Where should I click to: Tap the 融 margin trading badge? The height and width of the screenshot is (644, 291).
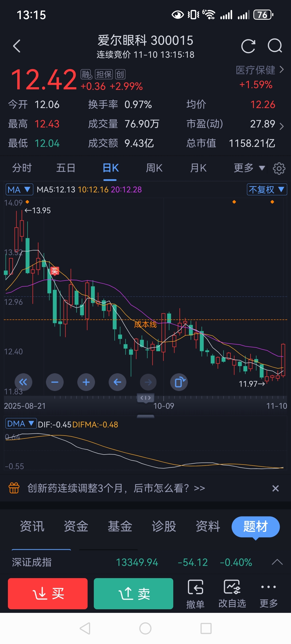86,75
